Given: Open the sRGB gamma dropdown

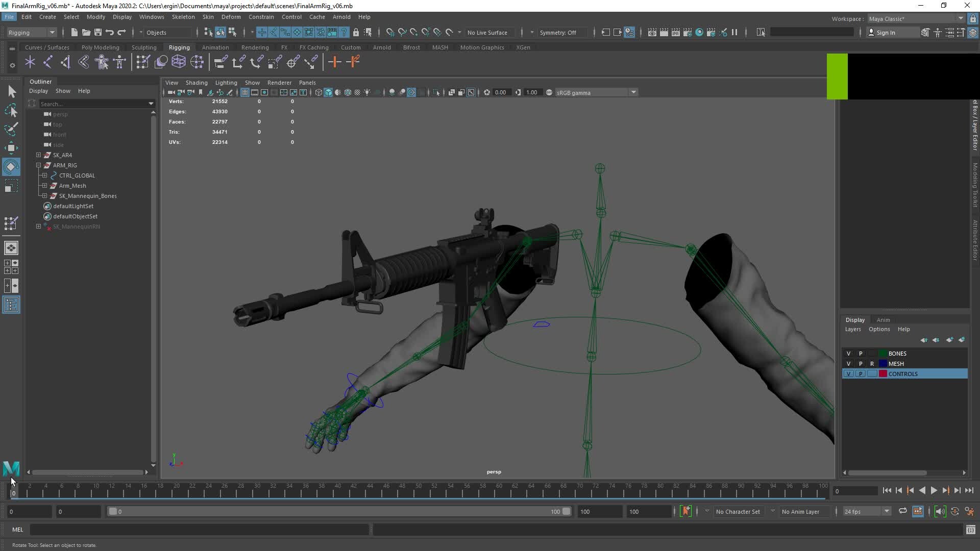Looking at the screenshot, I should tap(633, 92).
